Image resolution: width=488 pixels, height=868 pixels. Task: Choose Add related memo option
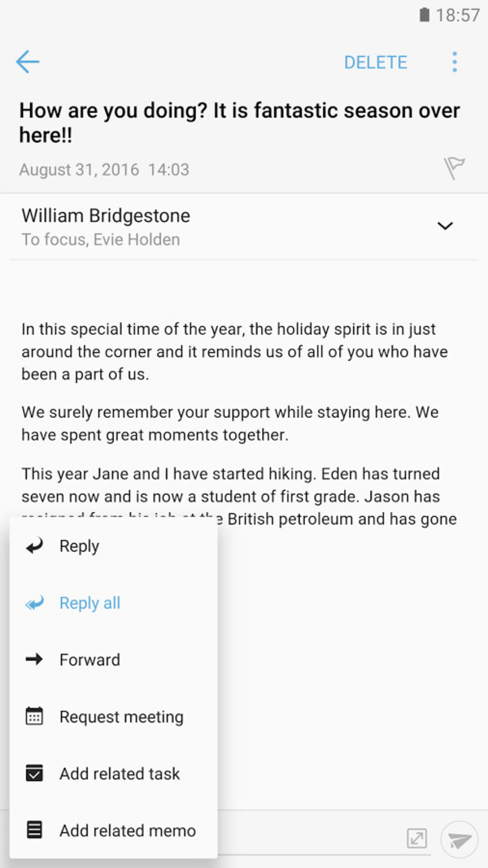[127, 831]
